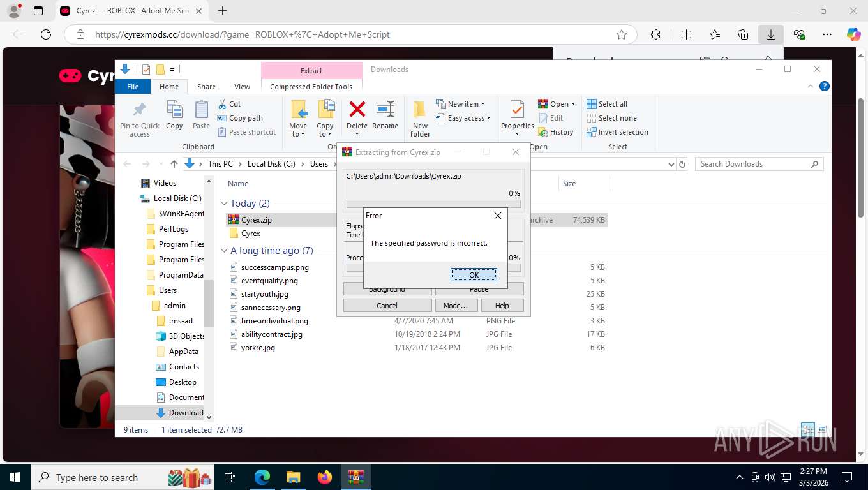This screenshot has height=490, width=868.
Task: Select successcampus.png file
Action: [274, 267]
